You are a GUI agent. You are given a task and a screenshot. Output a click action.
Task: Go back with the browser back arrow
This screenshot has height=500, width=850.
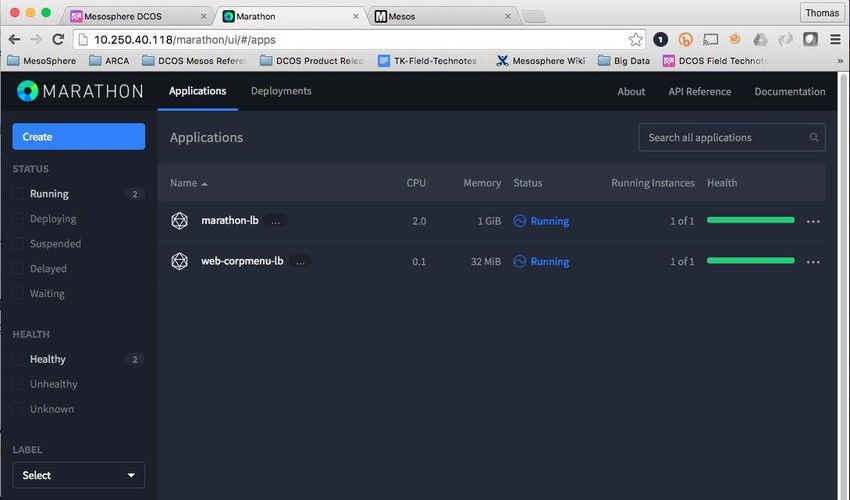pyautogui.click(x=15, y=39)
